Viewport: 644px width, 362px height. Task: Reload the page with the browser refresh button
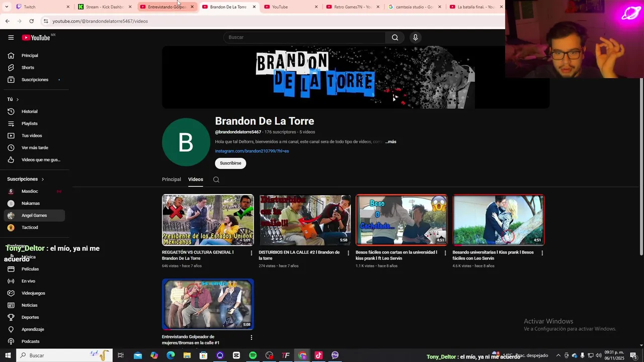[31, 21]
